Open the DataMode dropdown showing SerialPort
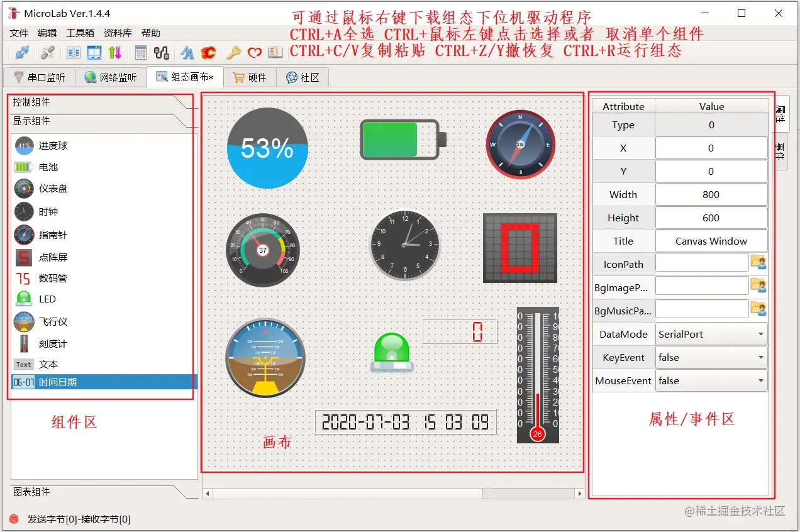 click(711, 334)
